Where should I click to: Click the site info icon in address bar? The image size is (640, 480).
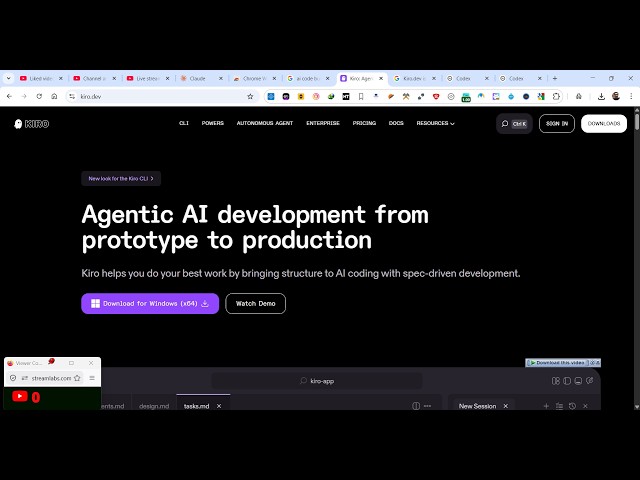72,96
